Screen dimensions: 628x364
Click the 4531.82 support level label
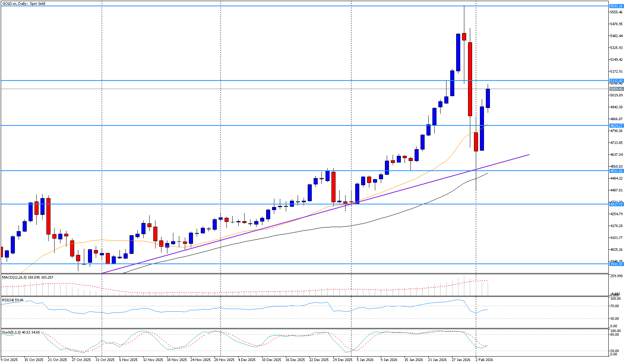(616, 171)
